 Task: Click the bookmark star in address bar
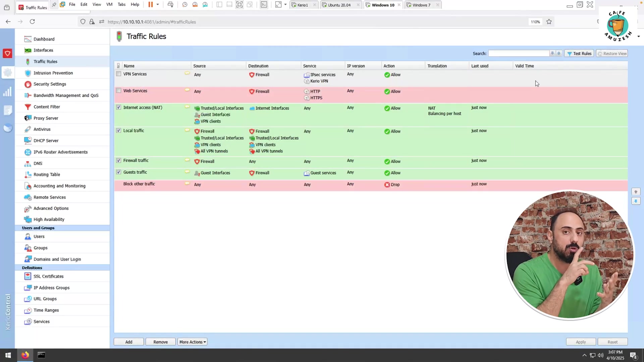(x=549, y=22)
